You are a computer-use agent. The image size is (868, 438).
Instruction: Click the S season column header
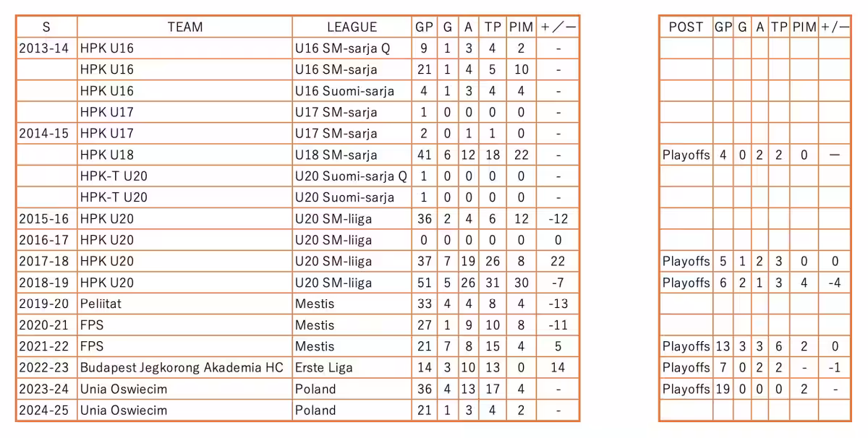point(46,27)
